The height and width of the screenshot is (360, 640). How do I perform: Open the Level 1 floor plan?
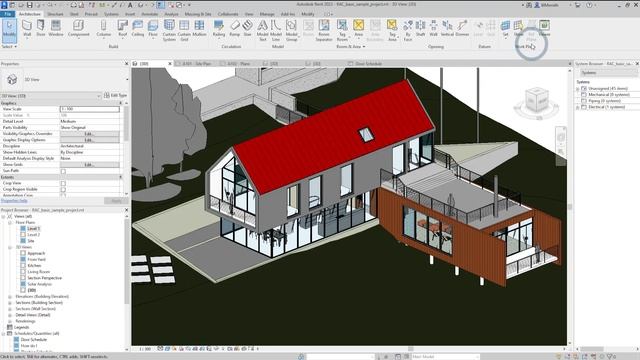click(33, 229)
